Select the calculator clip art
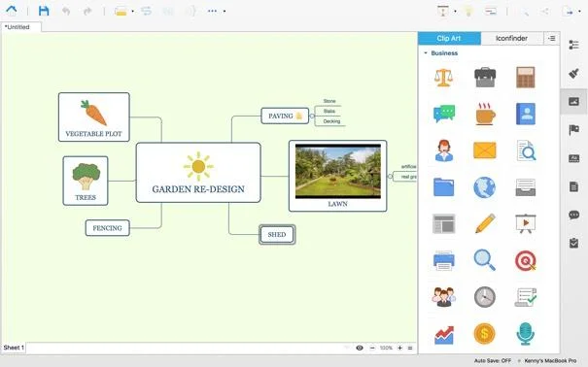The height and width of the screenshot is (367, 588). click(526, 77)
